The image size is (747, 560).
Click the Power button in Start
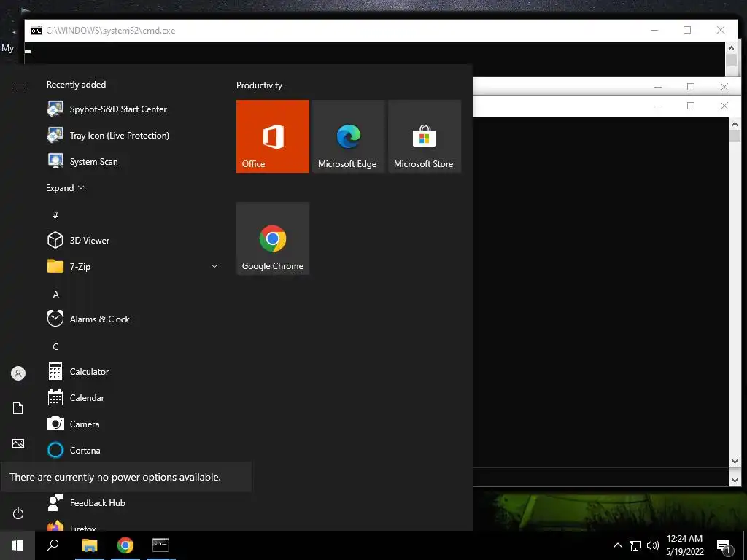point(18,513)
